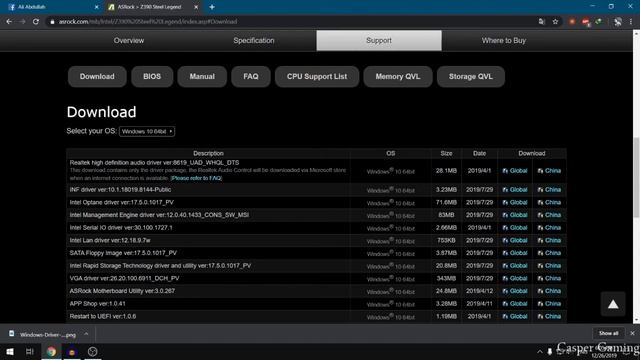This screenshot has width=640, height=360.
Task: Click the Date column header
Action: click(479, 153)
